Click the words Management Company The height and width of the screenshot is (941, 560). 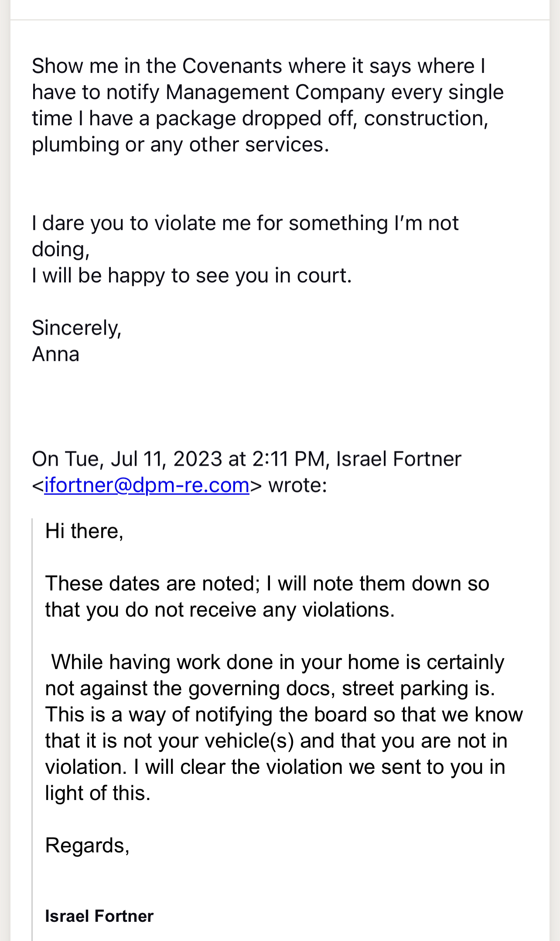275,92
